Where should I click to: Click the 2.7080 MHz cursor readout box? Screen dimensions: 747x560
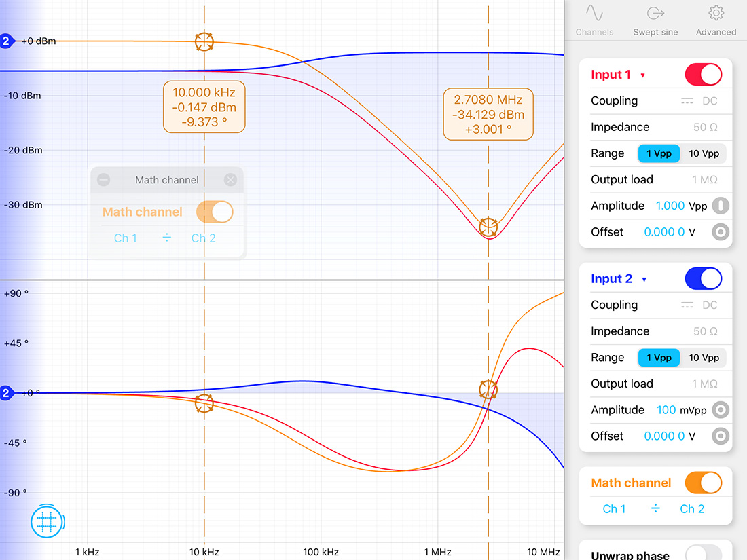tap(488, 114)
